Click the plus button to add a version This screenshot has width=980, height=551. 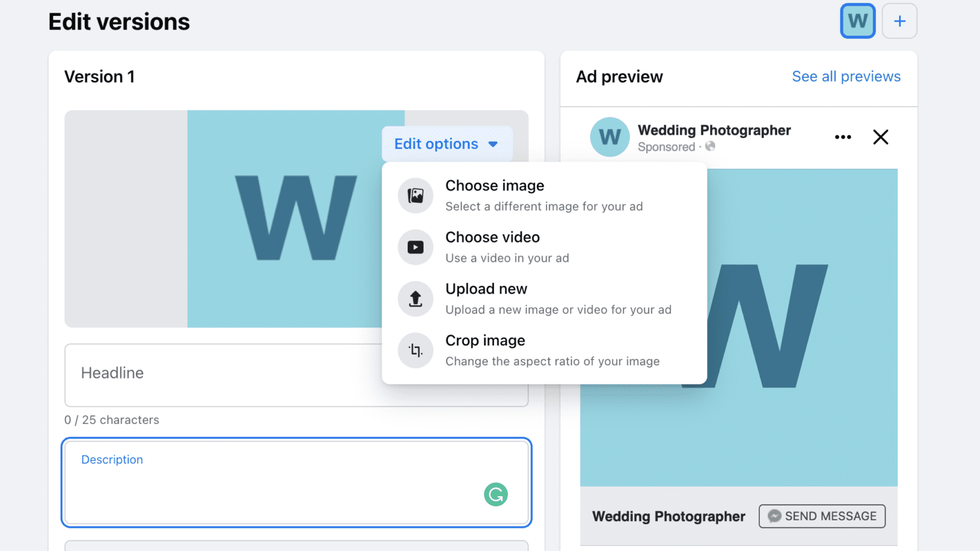click(x=900, y=20)
